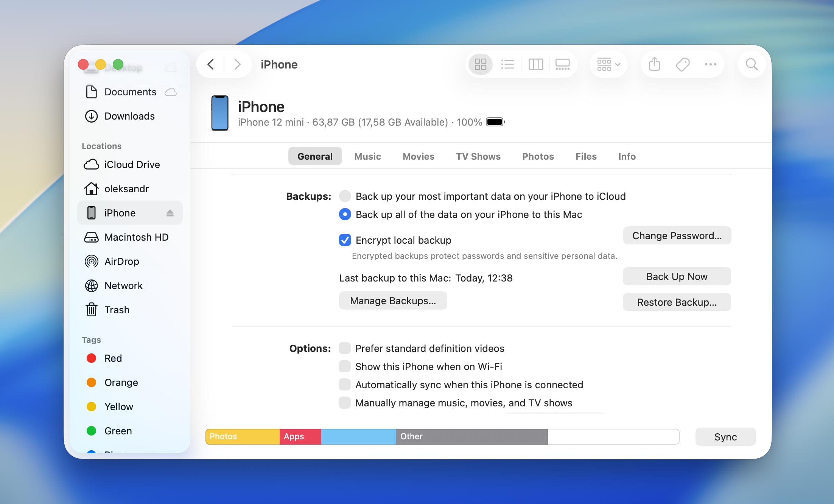Switch to the General tab
Viewport: 834px width, 504px height.
click(x=315, y=156)
